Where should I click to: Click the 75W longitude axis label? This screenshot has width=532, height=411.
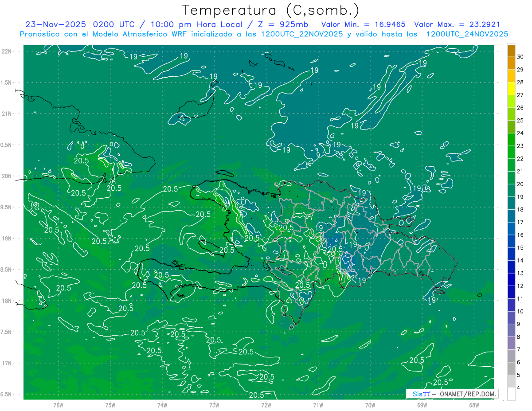click(110, 405)
